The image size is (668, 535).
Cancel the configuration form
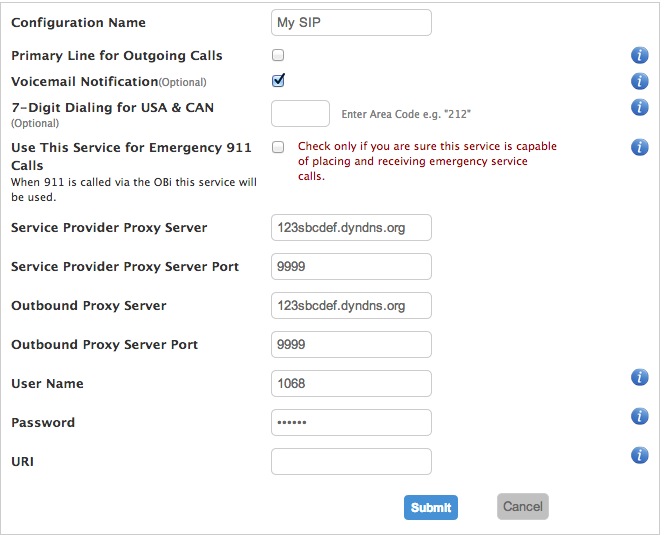click(x=523, y=506)
